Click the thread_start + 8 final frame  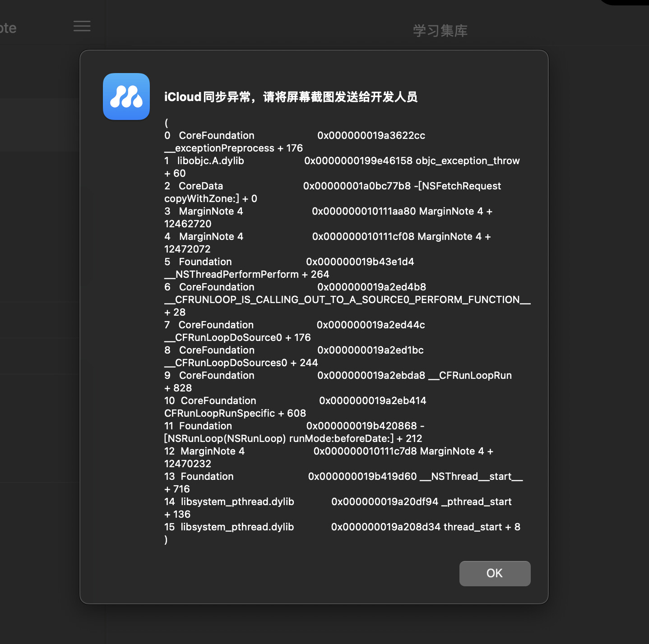[x=482, y=527]
